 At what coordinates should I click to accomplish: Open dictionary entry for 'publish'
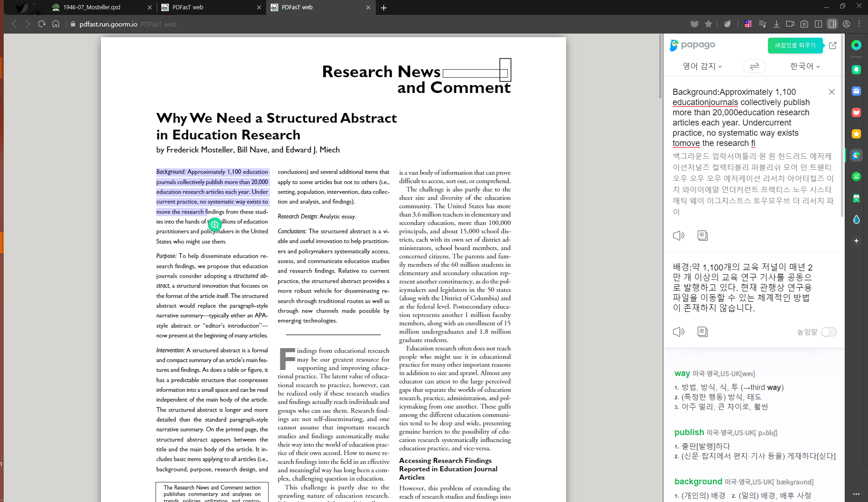click(689, 432)
